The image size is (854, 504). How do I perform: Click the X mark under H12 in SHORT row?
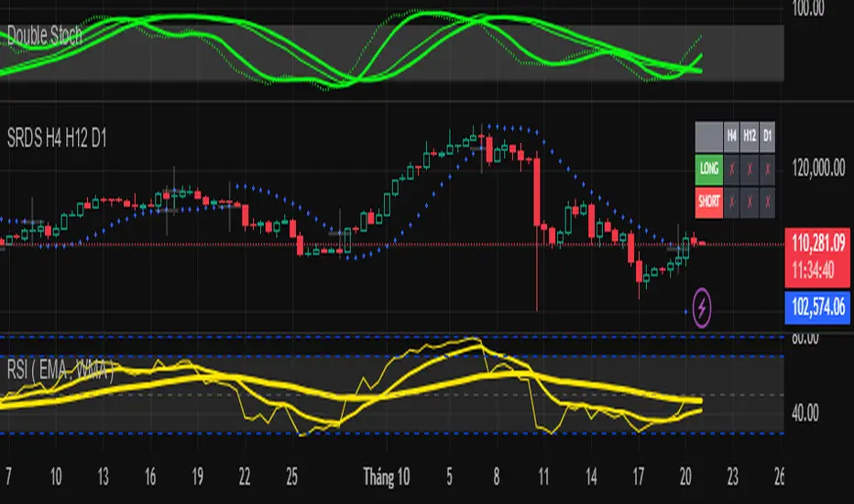coord(750,201)
